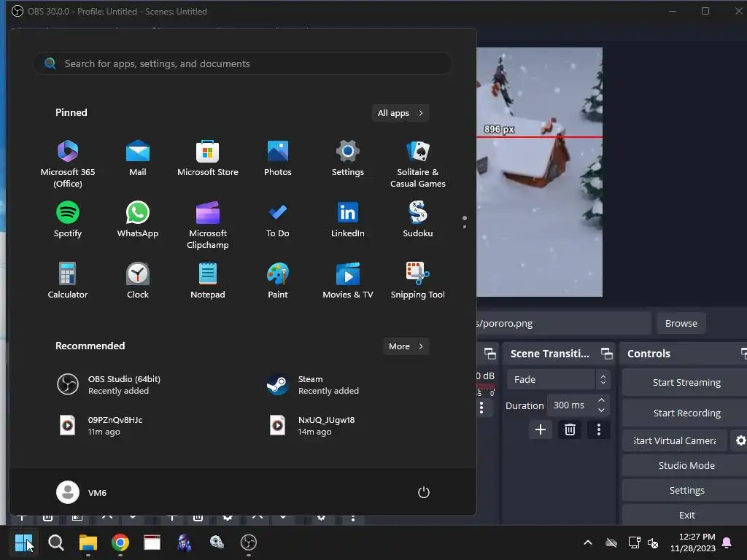747x560 pixels.
Task: Launch Google Chrome from taskbar
Action: pos(120,542)
